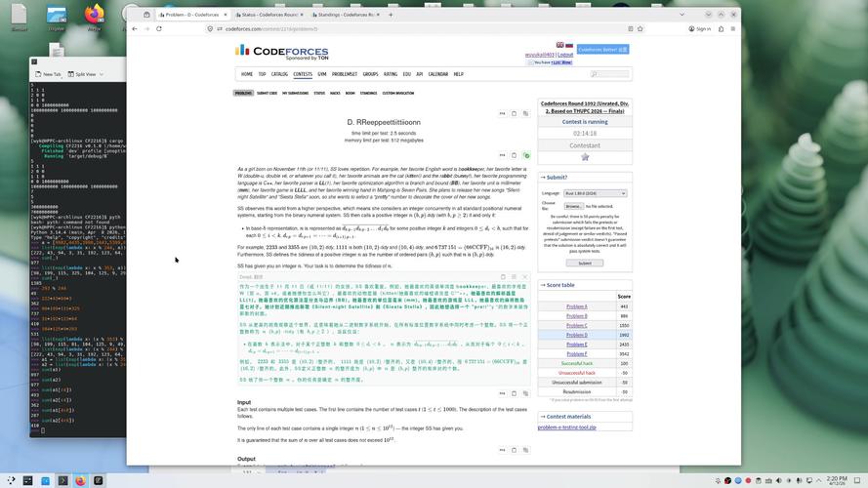Close the Problem - D browser tab

click(x=226, y=15)
